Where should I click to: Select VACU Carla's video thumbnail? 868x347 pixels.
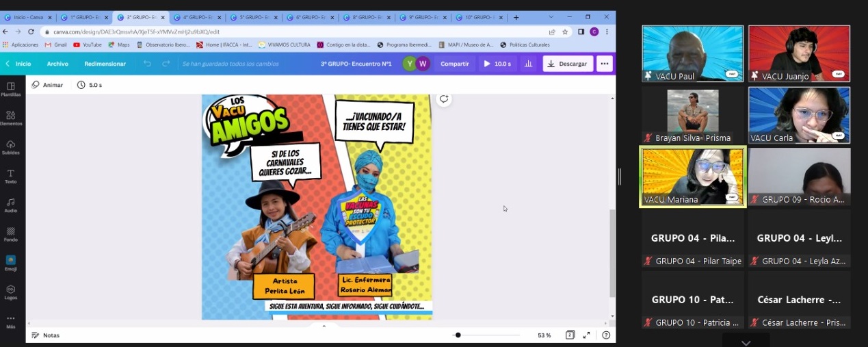(x=799, y=114)
